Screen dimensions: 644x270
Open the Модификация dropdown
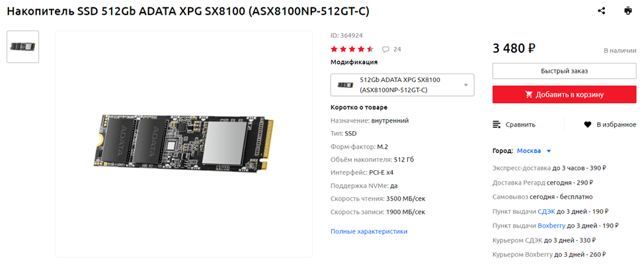(402, 85)
